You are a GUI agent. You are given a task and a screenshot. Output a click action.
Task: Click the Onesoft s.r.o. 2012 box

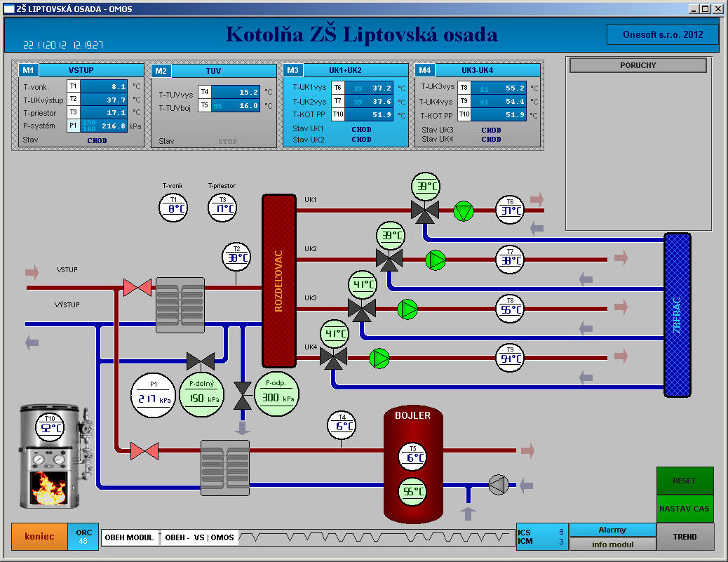coord(663,34)
